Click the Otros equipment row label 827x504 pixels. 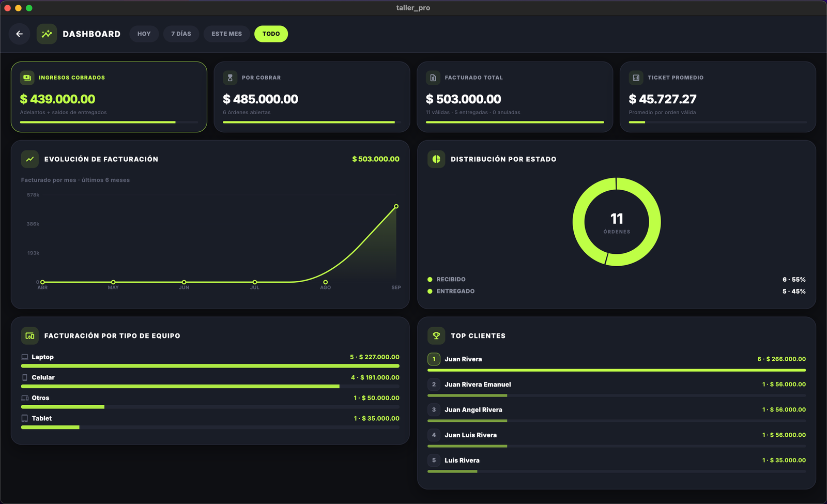(x=40, y=398)
